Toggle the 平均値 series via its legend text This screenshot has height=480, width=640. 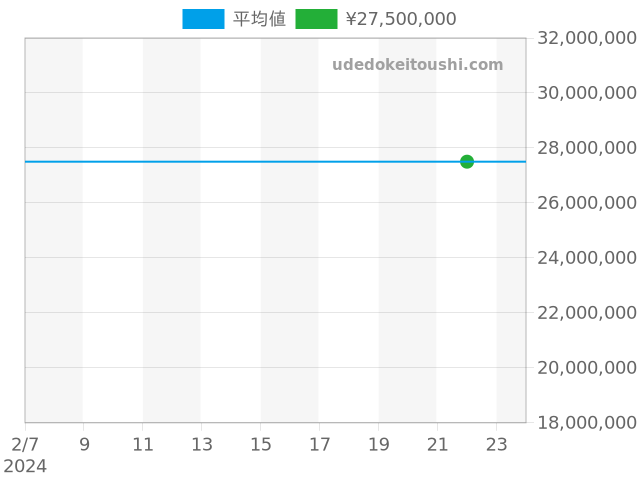[259, 19]
